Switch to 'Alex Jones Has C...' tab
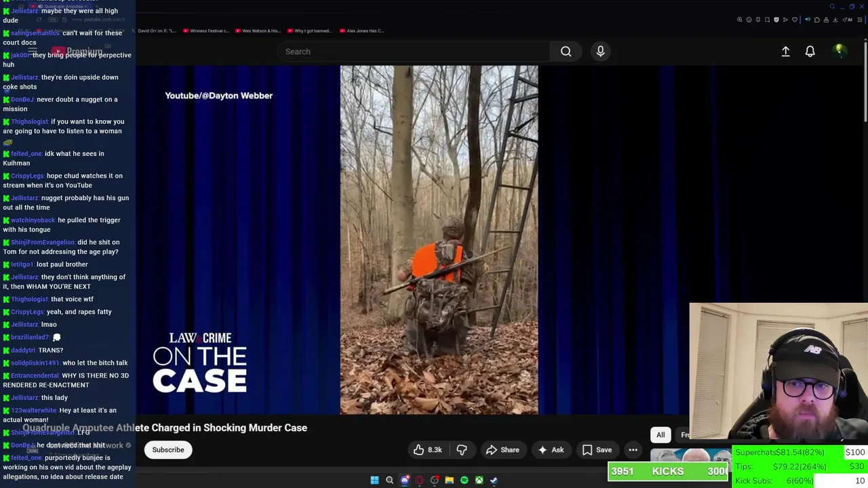The image size is (868, 488). click(x=362, y=30)
